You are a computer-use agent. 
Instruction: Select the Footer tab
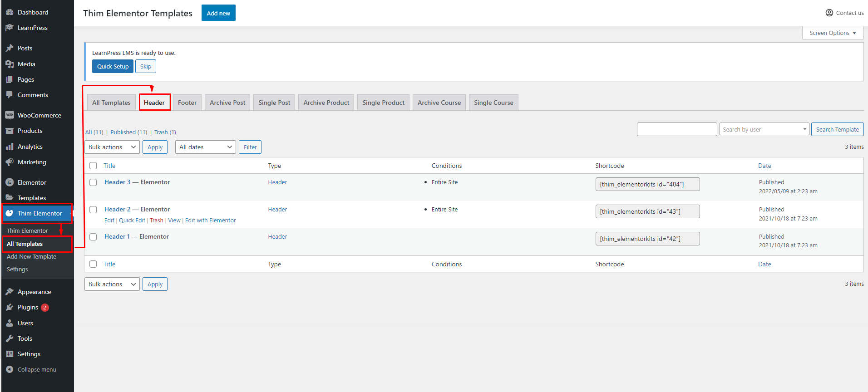point(187,103)
